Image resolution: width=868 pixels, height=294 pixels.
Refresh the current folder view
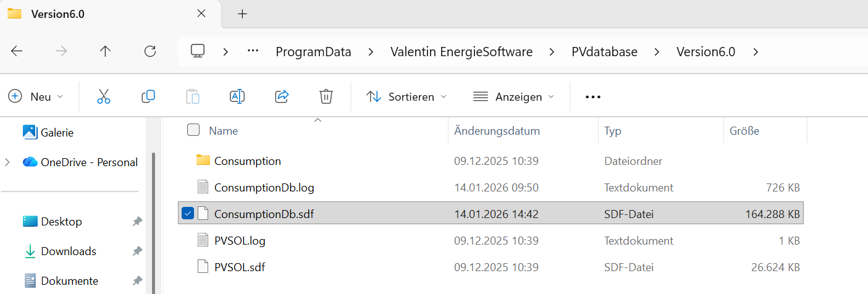pos(150,52)
